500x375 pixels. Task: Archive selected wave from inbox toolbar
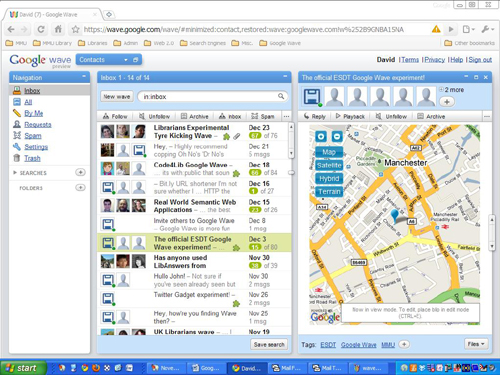(x=195, y=116)
